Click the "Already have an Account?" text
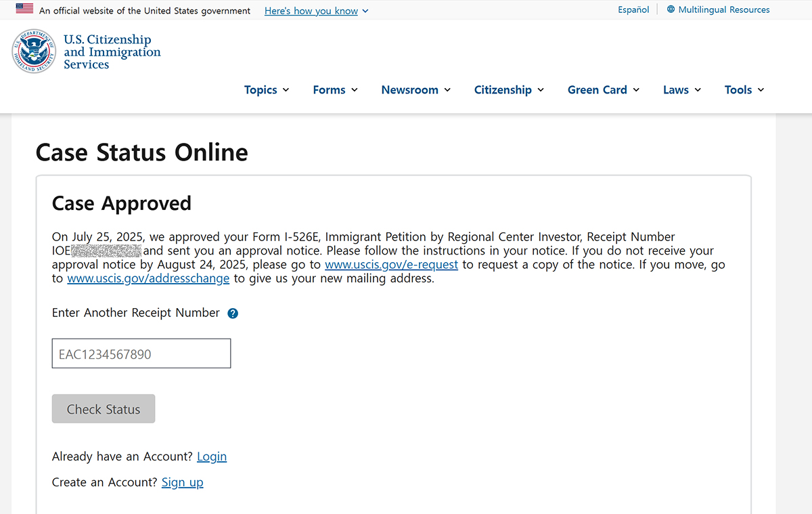The image size is (812, 514). pyautogui.click(x=122, y=456)
